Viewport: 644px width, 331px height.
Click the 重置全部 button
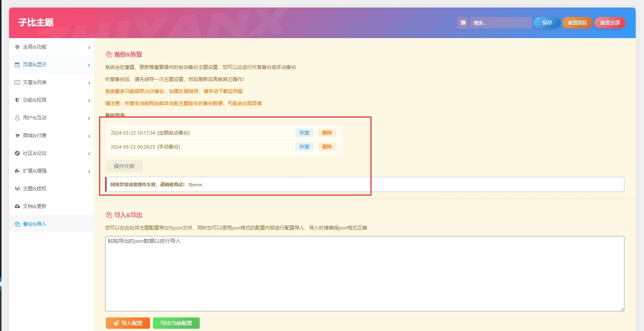(x=610, y=23)
